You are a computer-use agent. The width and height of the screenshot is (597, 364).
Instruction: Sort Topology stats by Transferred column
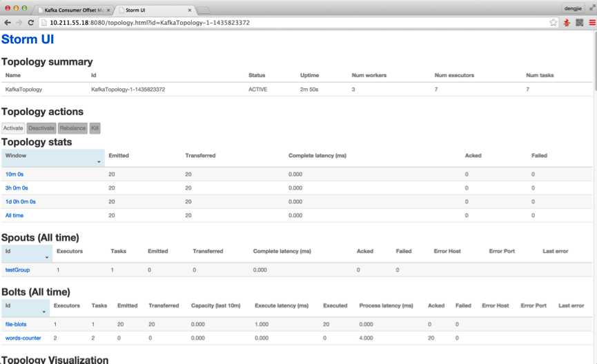[200, 156]
